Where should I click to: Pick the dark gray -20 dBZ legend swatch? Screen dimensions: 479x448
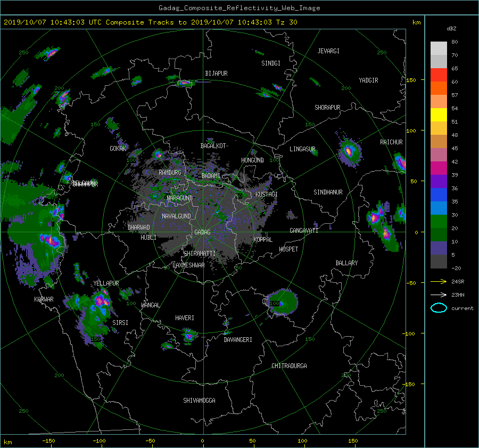pyautogui.click(x=439, y=262)
